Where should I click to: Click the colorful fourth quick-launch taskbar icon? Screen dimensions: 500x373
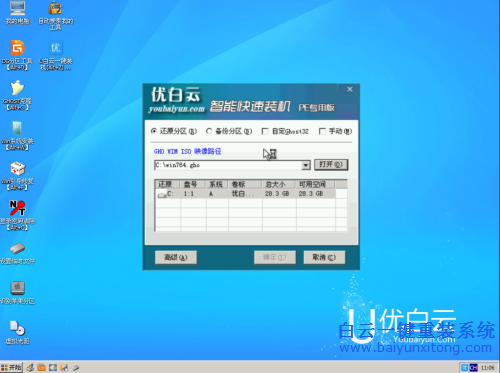pos(64,368)
